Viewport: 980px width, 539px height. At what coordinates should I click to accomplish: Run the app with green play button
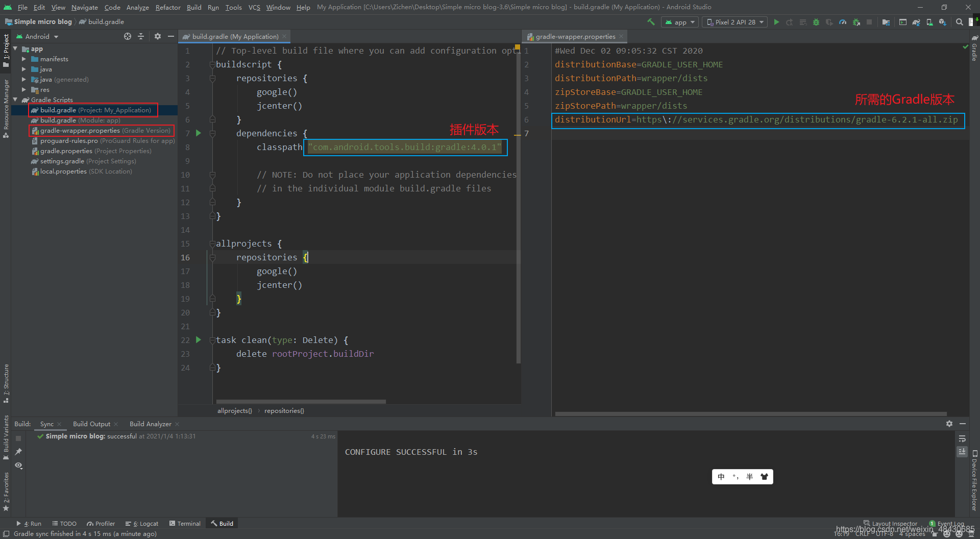click(x=776, y=22)
